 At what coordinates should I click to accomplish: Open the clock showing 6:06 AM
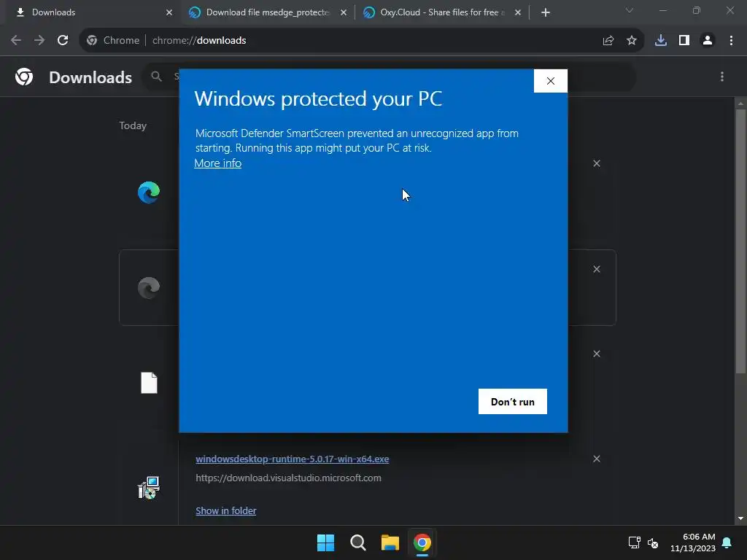point(693,542)
